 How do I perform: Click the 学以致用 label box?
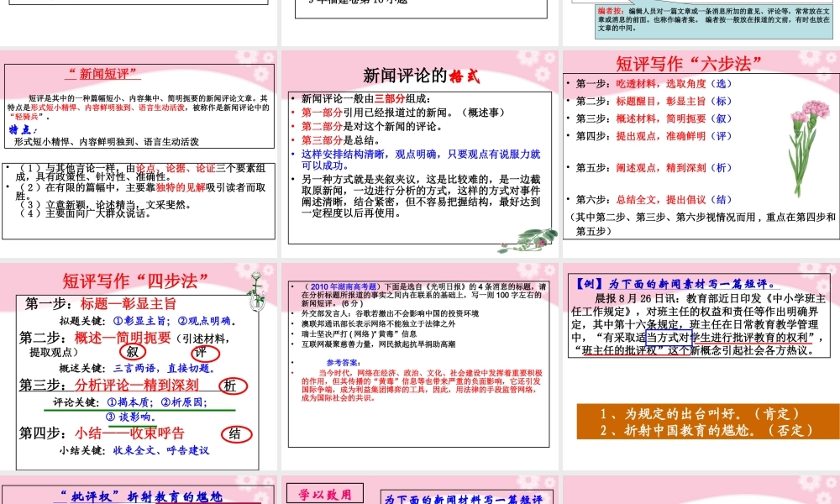(325, 493)
